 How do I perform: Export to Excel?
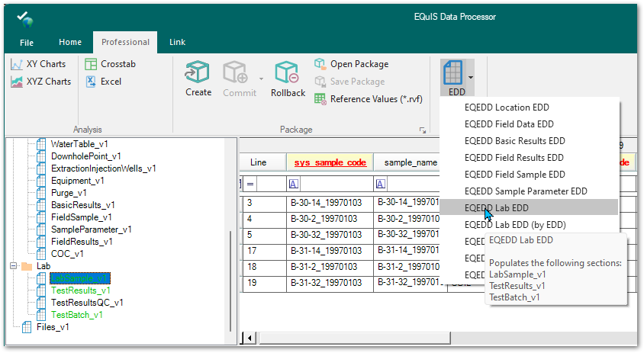pos(104,82)
